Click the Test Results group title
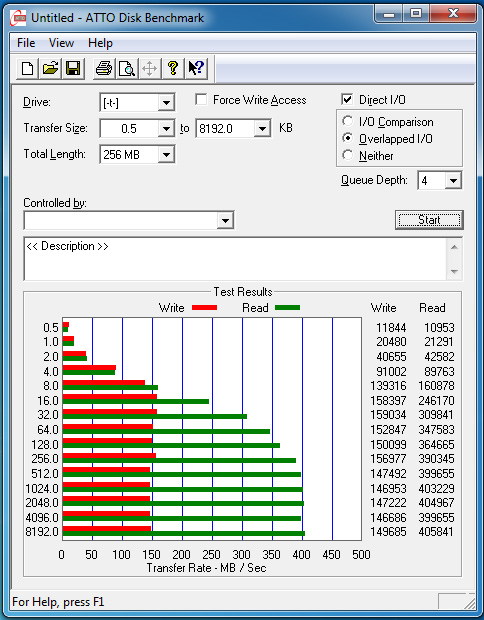The image size is (484, 620). (243, 292)
